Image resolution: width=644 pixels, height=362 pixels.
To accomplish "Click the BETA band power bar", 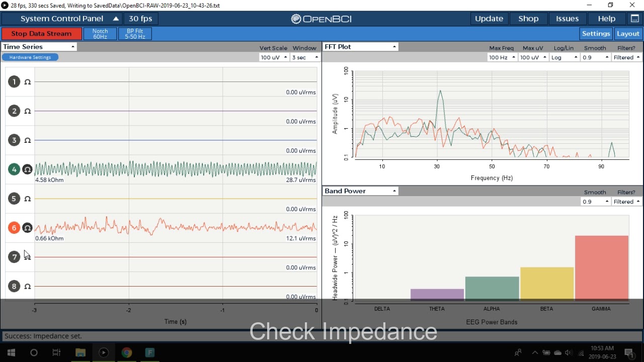I will pyautogui.click(x=547, y=284).
